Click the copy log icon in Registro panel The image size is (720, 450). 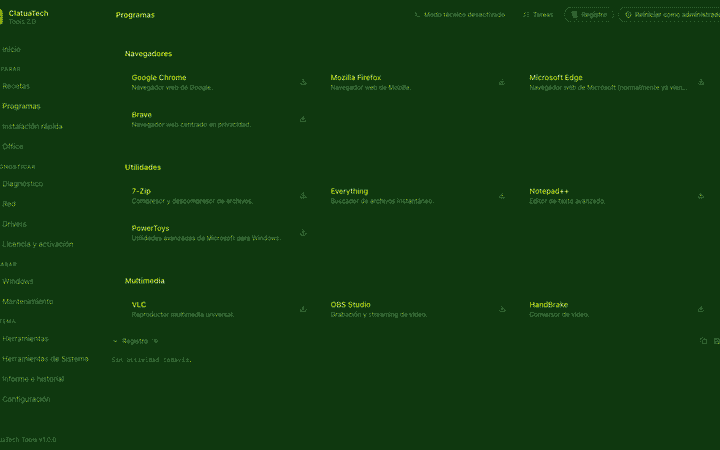pyautogui.click(x=703, y=341)
